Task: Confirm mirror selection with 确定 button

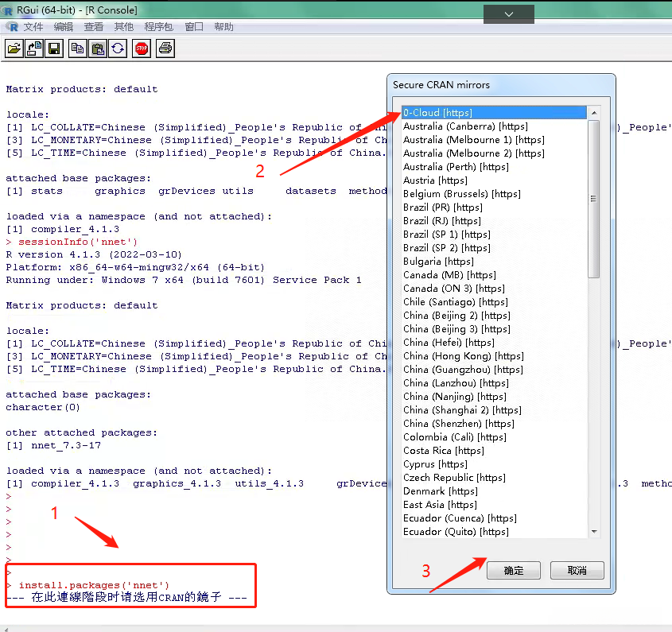Action: point(514,570)
